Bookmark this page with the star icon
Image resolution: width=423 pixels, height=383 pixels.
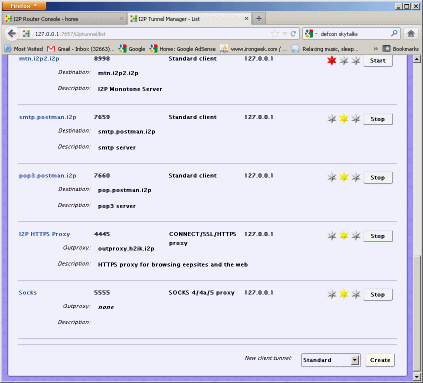pyautogui.click(x=275, y=34)
